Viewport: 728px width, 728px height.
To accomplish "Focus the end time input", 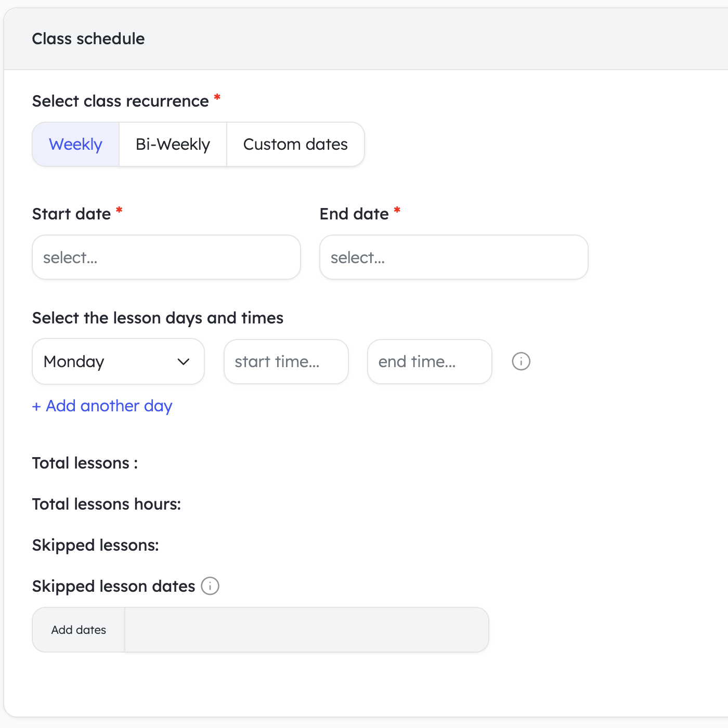I will [430, 361].
